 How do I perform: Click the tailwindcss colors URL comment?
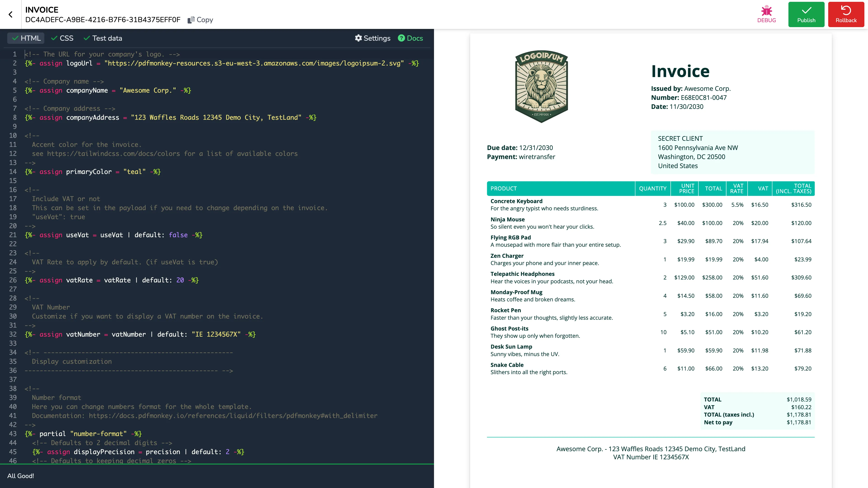pos(113,154)
